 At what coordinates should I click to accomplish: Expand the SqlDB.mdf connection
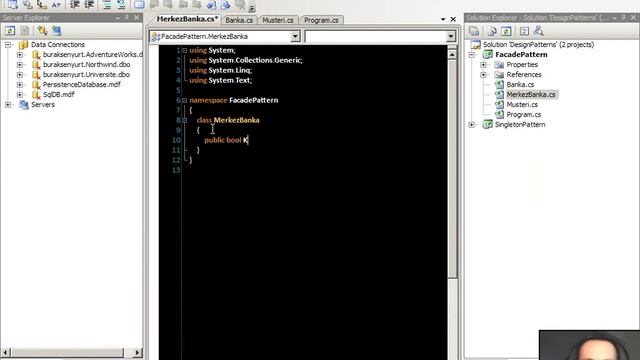(20, 94)
